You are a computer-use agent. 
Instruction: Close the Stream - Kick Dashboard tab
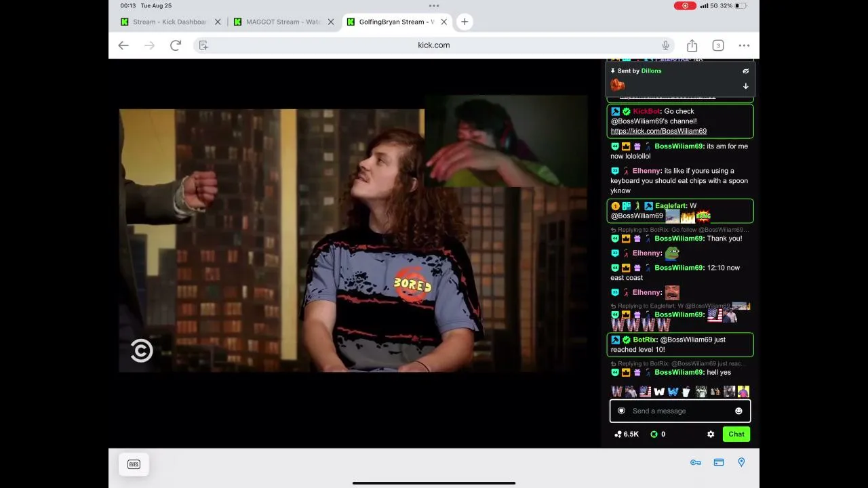pyautogui.click(x=218, y=22)
